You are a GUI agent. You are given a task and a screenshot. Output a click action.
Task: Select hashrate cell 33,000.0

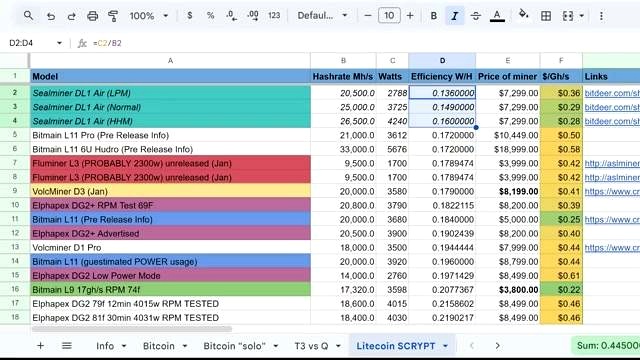click(343, 149)
